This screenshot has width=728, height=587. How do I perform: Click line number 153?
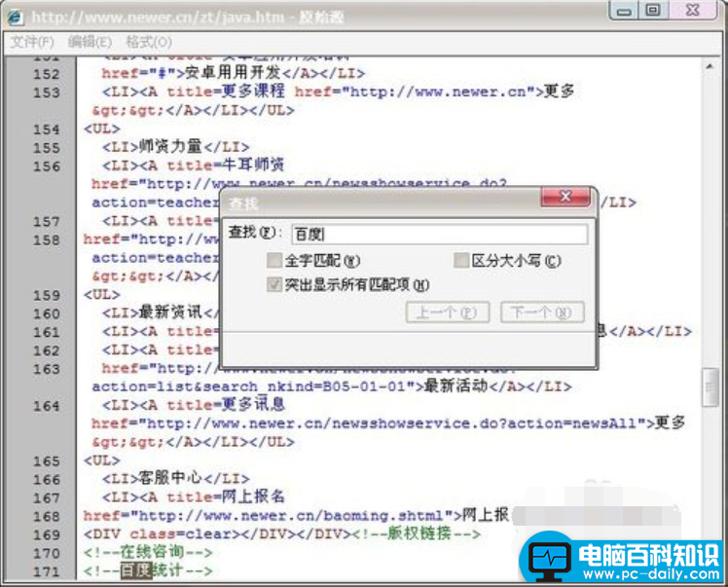click(x=47, y=92)
